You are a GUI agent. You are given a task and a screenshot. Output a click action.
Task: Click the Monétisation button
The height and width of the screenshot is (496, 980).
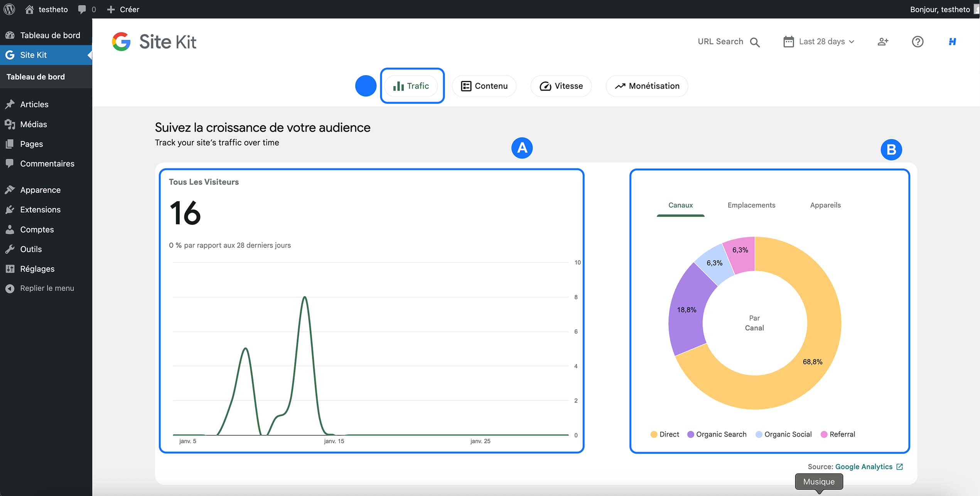click(646, 86)
